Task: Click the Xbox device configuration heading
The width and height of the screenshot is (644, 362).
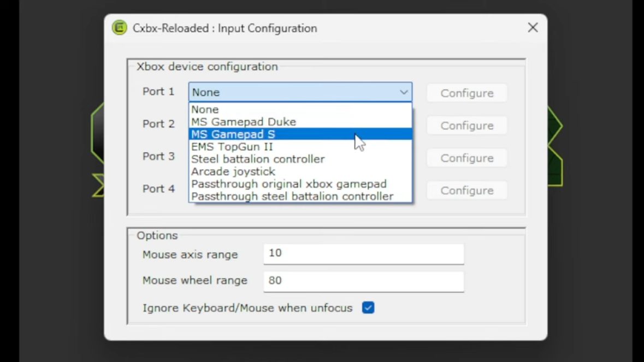Action: 208,67
